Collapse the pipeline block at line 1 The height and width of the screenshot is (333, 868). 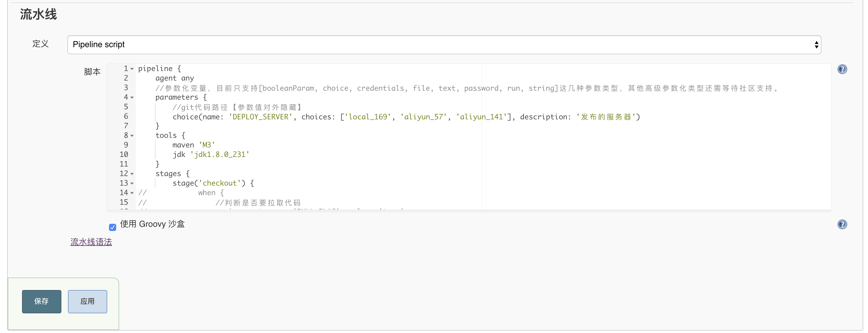click(132, 69)
